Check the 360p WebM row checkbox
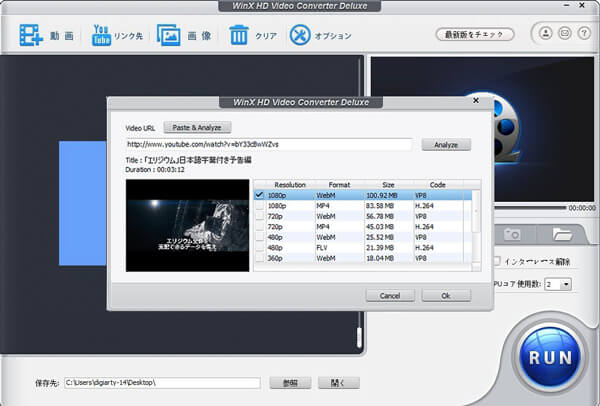This screenshot has width=600, height=406. coord(260,258)
